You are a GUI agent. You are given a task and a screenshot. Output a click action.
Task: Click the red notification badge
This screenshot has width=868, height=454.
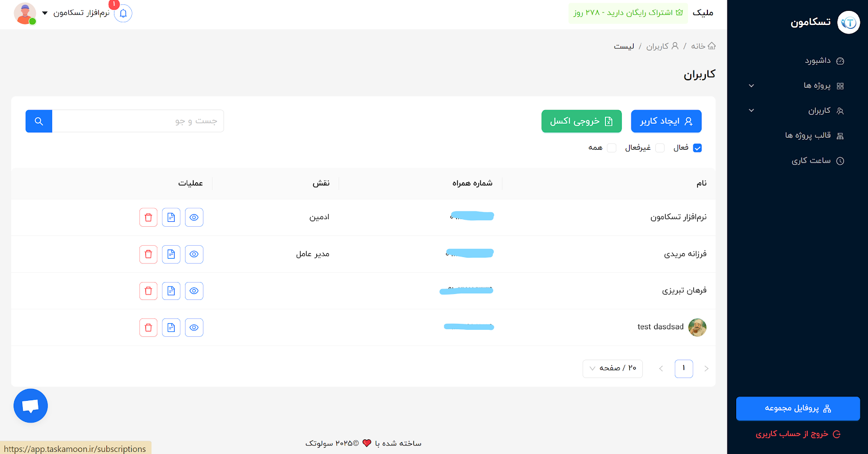(114, 4)
